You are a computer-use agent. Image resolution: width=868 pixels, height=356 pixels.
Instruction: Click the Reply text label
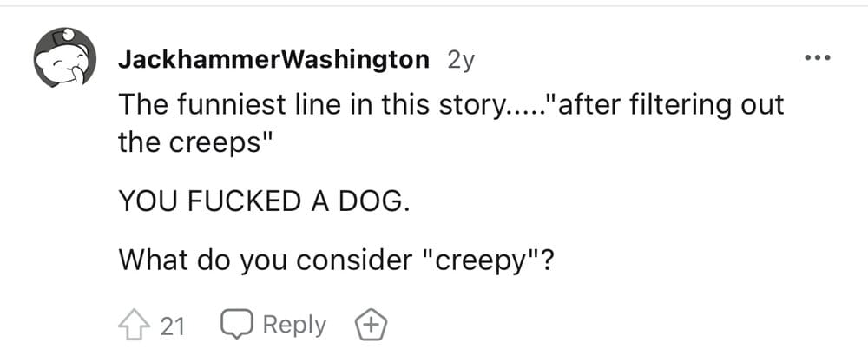click(x=294, y=325)
